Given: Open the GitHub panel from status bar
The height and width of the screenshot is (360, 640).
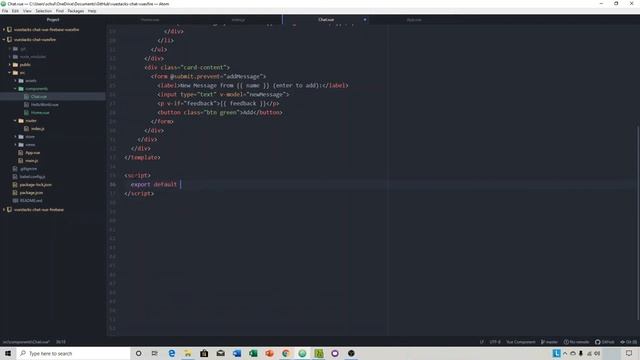Looking at the screenshot, I should coord(604,342).
